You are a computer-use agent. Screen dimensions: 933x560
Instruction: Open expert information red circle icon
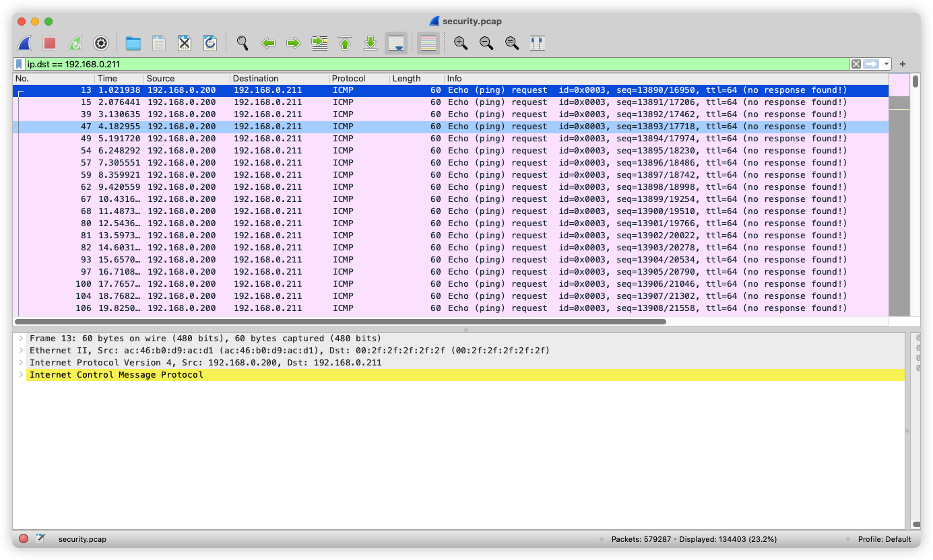[24, 538]
